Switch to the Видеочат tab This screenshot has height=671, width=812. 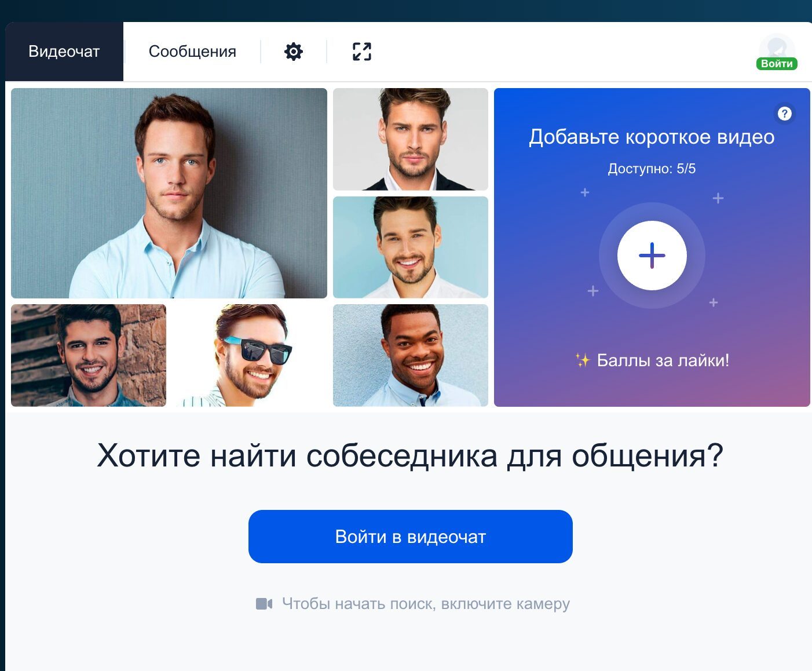(64, 52)
